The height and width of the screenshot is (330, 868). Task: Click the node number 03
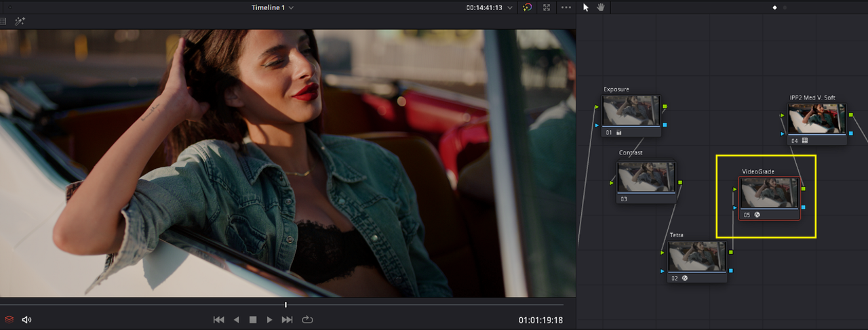(624, 199)
